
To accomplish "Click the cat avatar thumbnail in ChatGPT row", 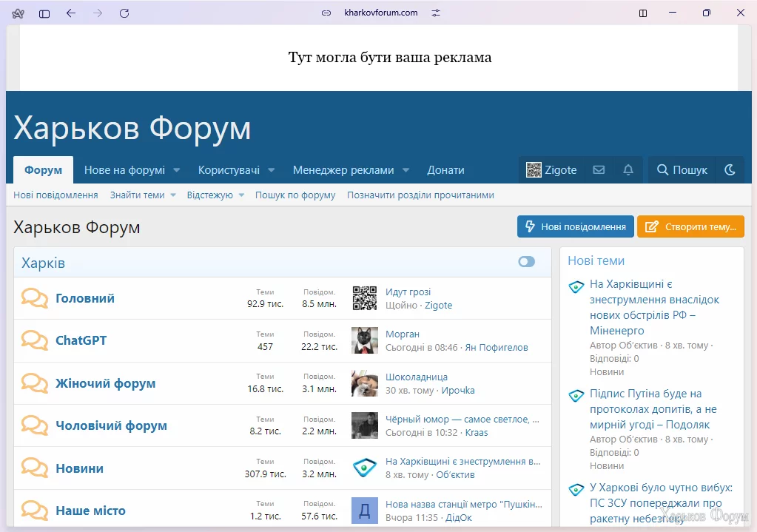I will [x=364, y=340].
